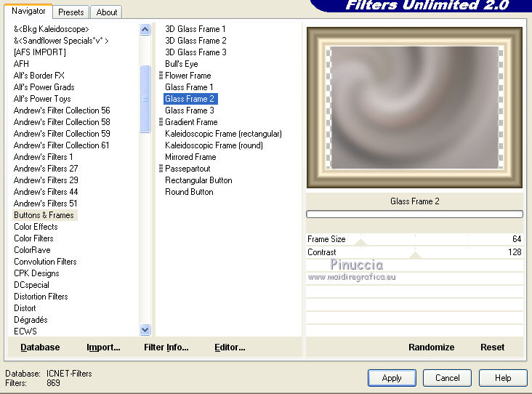Image resolution: width=532 pixels, height=394 pixels.
Task: Click the Frame Size slider handle
Action: [x=361, y=241]
